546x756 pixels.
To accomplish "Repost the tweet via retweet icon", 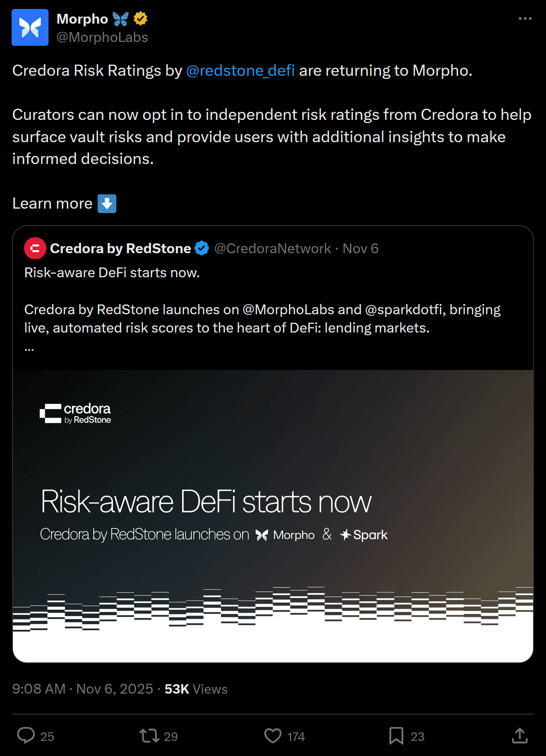I will 149,735.
